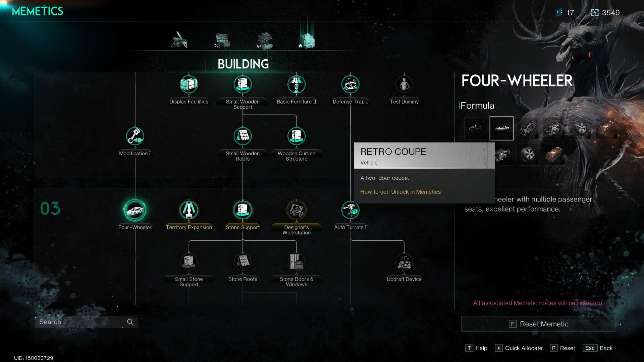Select the Auto Turrets I node

[x=350, y=210]
